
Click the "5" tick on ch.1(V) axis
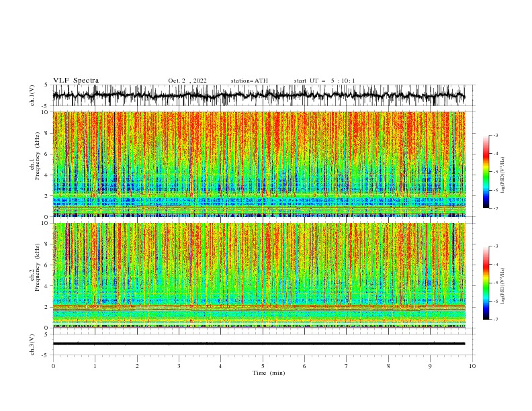point(46,85)
